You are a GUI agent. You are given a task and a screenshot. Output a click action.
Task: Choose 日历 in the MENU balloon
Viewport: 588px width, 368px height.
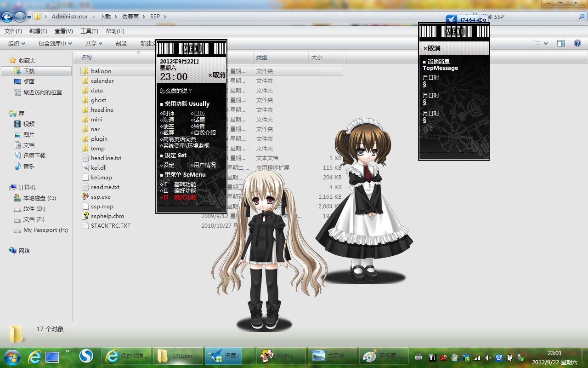tap(198, 114)
